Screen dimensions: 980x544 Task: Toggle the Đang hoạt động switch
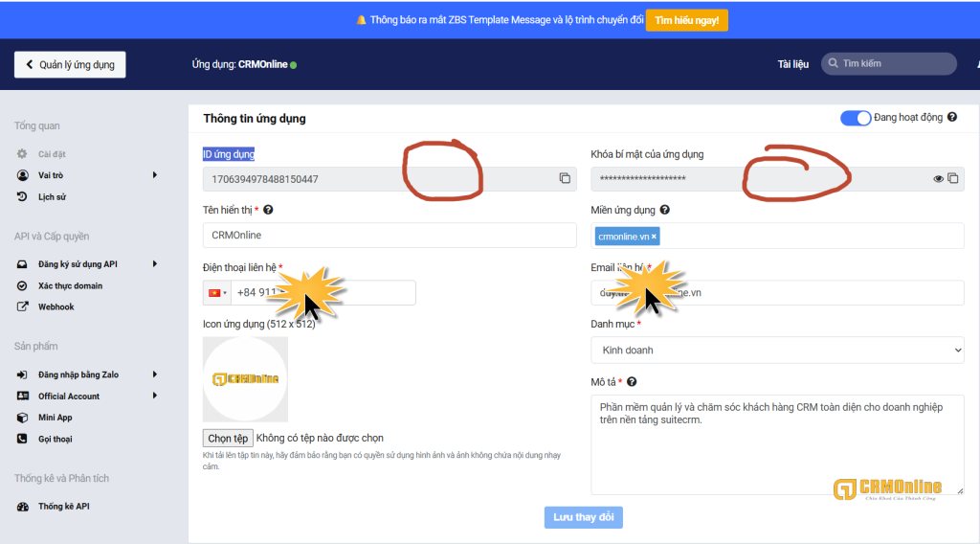coord(856,118)
